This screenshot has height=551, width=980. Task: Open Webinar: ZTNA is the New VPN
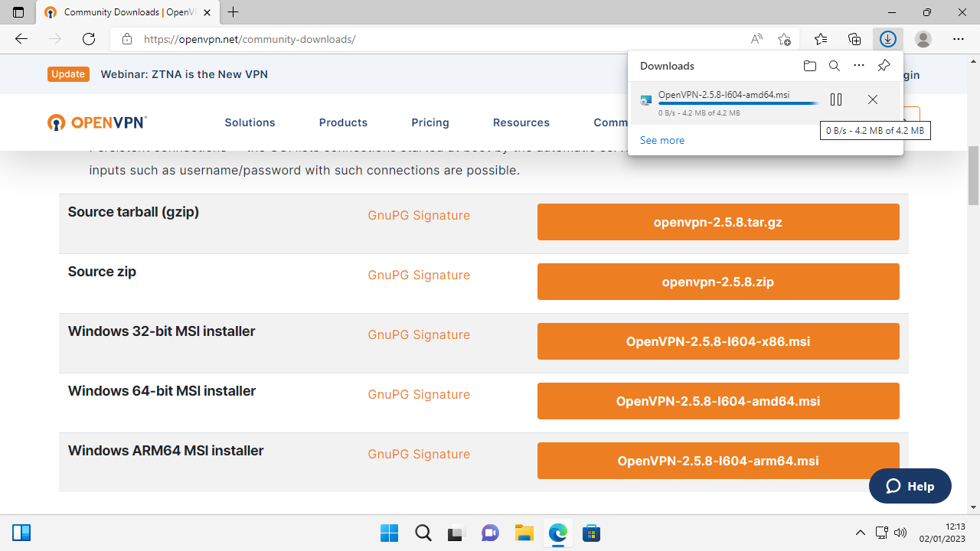point(184,74)
